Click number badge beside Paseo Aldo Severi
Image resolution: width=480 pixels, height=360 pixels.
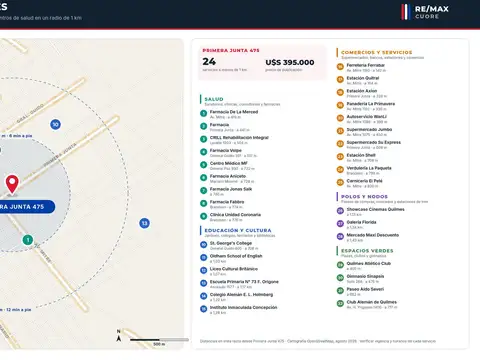pyautogui.click(x=340, y=290)
